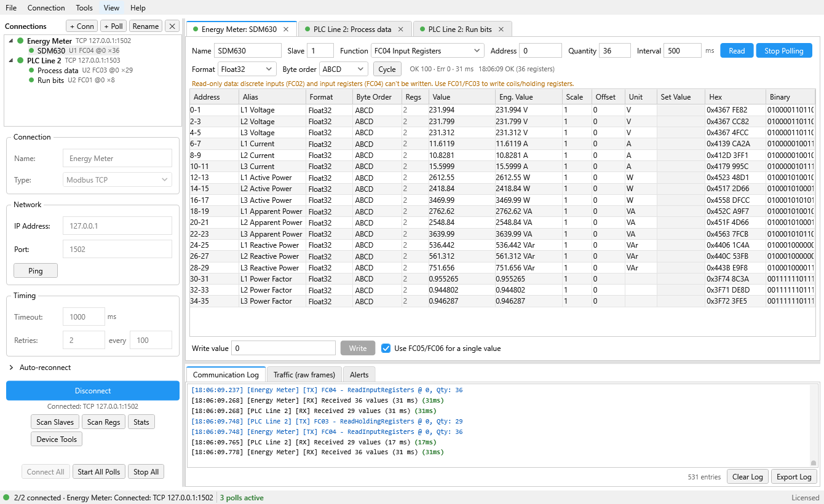This screenshot has width=824, height=504.
Task: Open the Connection menu
Action: (x=46, y=8)
